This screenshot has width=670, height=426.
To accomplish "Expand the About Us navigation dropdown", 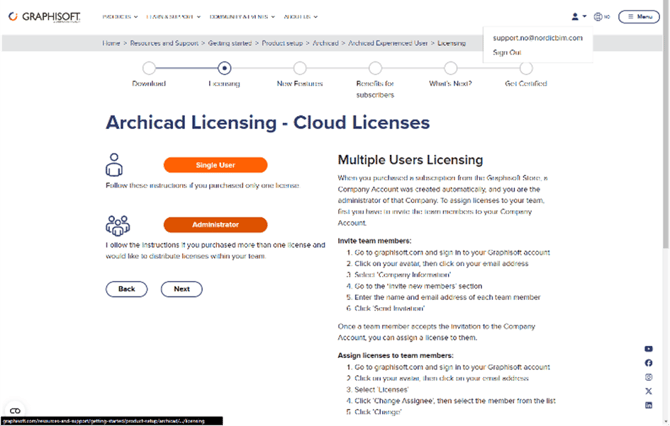I will (x=301, y=17).
